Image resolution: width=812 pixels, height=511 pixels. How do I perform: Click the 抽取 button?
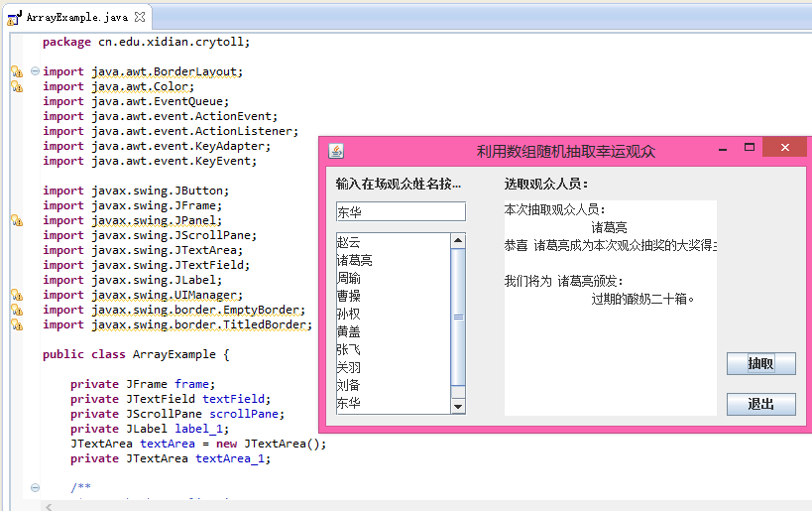click(x=760, y=363)
